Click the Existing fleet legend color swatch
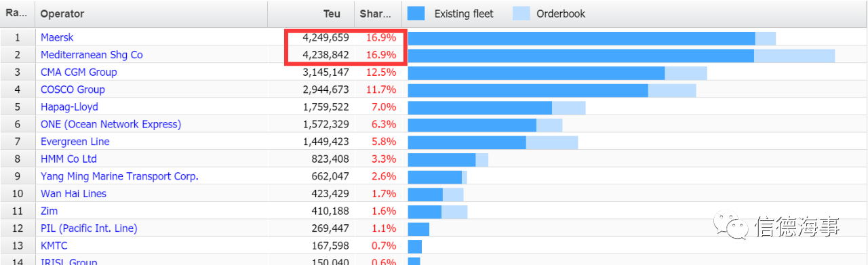 tap(416, 14)
